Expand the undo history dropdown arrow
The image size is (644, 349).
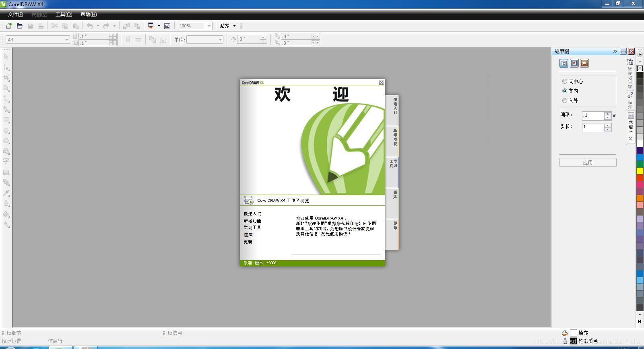click(98, 26)
